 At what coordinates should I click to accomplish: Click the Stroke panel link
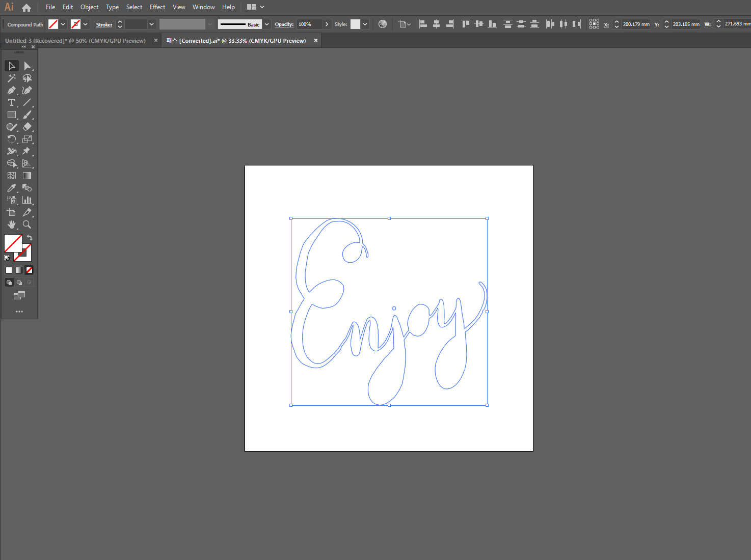104,24
